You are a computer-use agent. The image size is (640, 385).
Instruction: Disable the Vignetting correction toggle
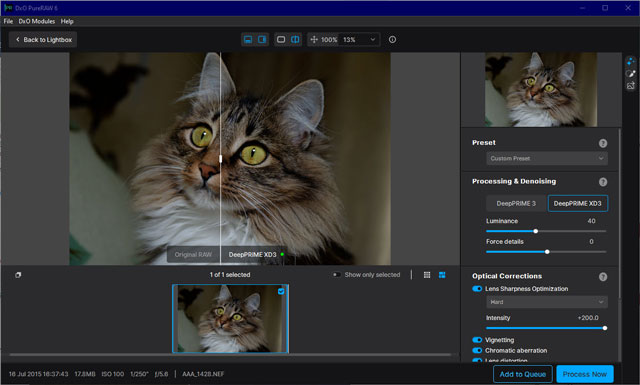point(477,340)
